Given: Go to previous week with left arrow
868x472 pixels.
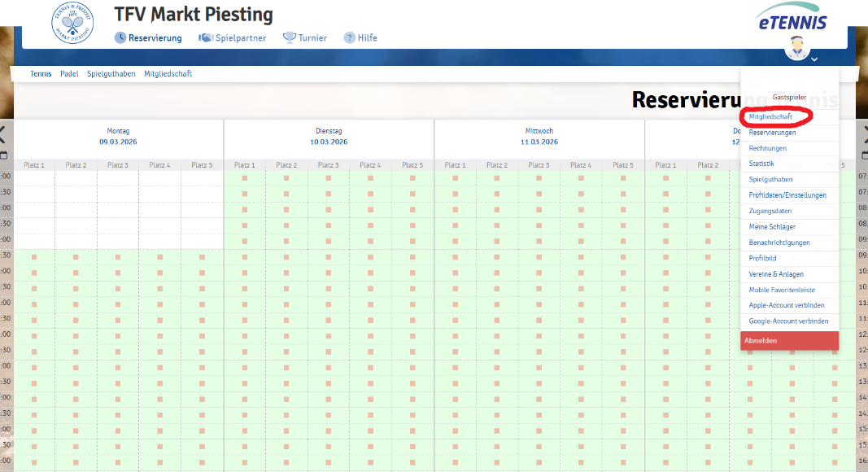Looking at the screenshot, I should coord(2,132).
